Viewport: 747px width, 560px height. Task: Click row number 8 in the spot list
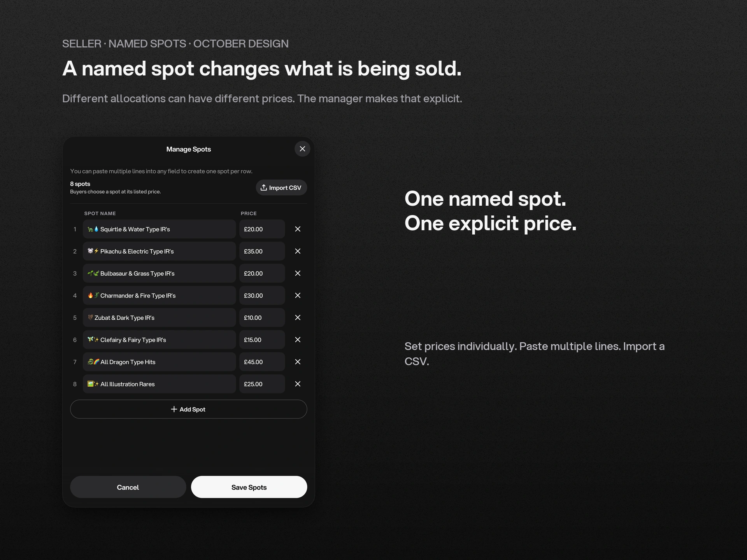75,384
